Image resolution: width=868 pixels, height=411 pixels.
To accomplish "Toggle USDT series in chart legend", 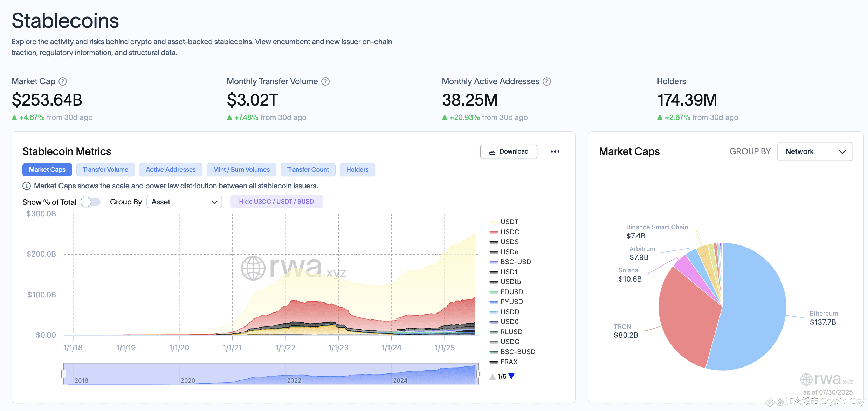I will point(504,222).
